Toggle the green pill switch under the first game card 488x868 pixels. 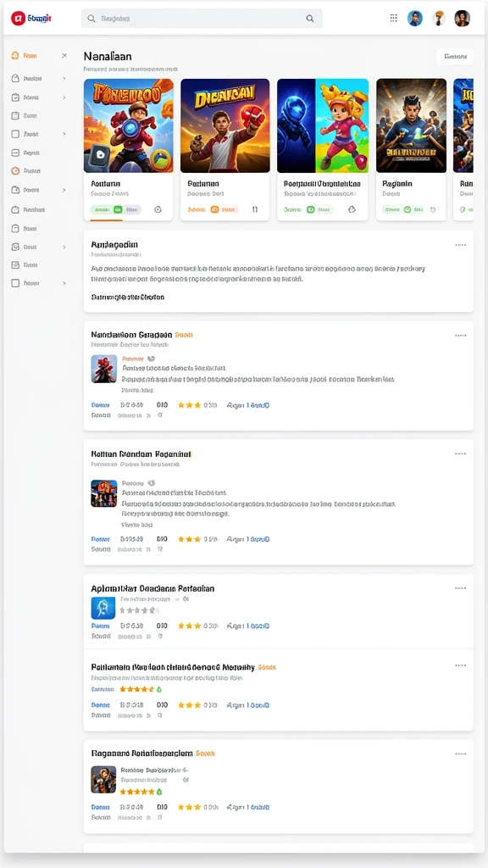click(x=115, y=210)
